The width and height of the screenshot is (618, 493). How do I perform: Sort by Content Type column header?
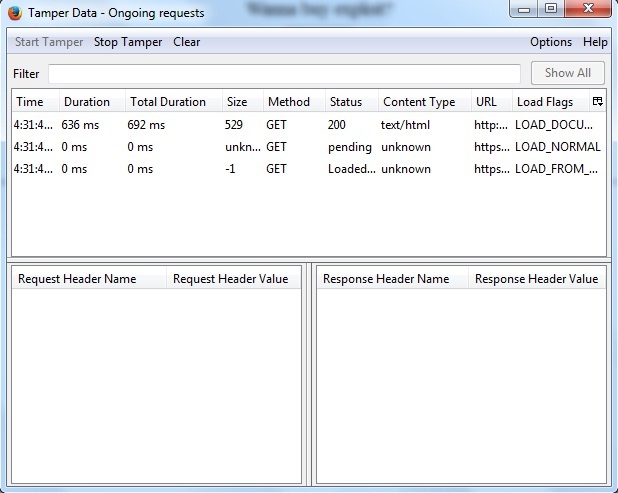click(425, 102)
